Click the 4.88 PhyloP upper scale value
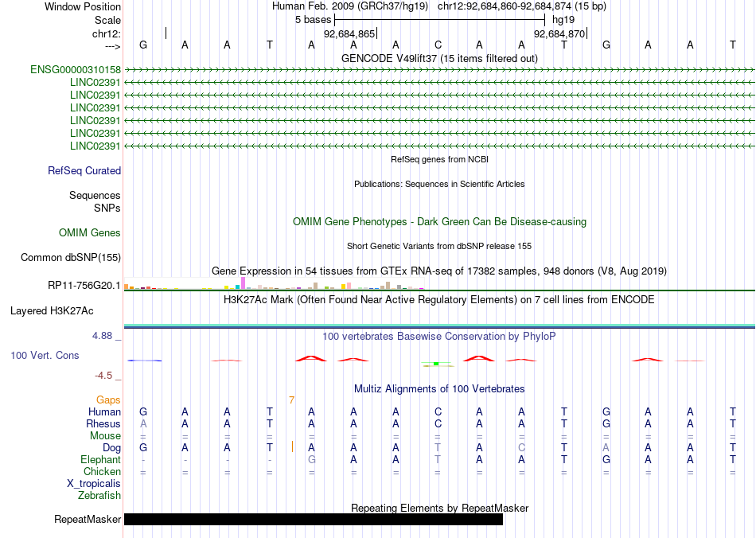The height and width of the screenshot is (538, 756). click(x=102, y=336)
